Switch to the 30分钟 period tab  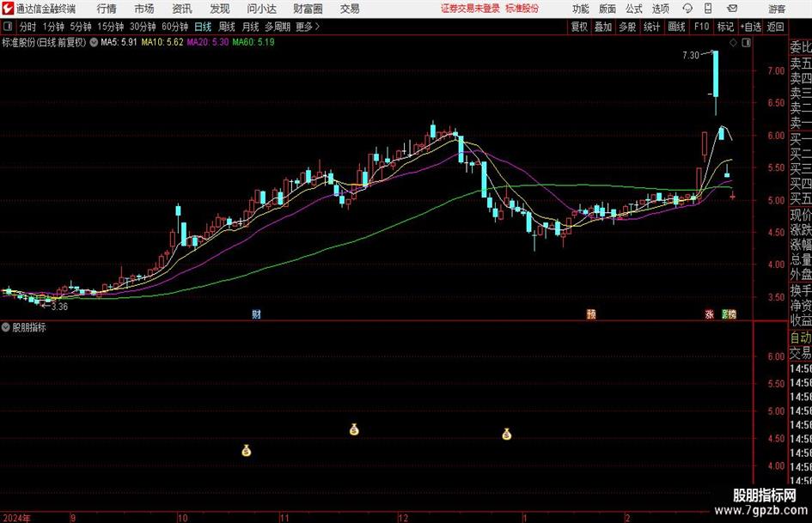(143, 27)
